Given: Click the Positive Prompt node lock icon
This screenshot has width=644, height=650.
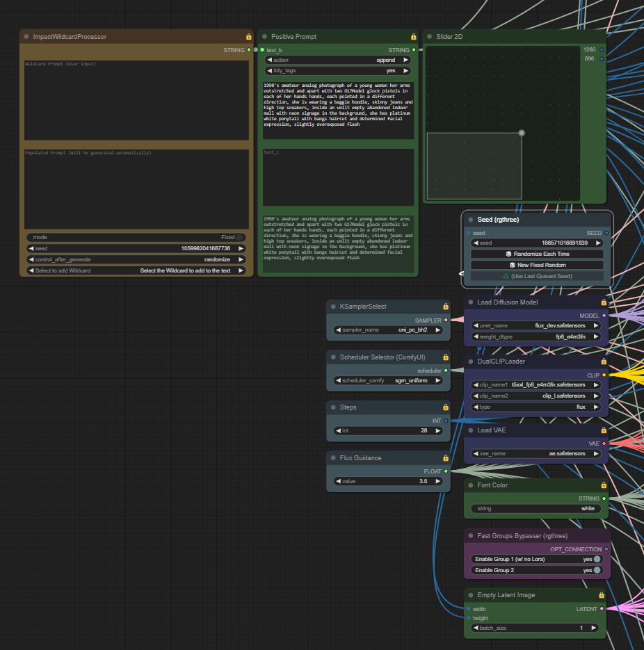Looking at the screenshot, I should tap(414, 37).
